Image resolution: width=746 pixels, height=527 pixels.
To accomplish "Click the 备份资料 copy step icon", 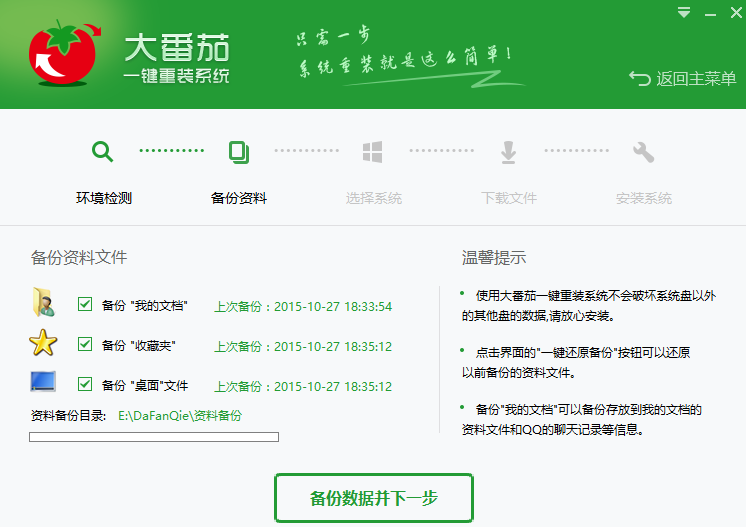I will (x=238, y=152).
